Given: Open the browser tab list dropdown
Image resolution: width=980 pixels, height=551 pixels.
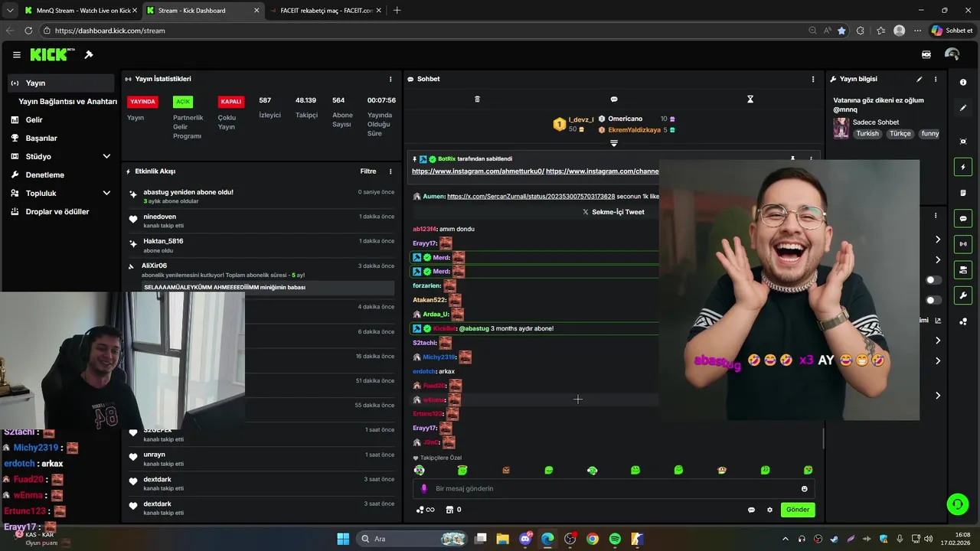Looking at the screenshot, I should (9, 11).
